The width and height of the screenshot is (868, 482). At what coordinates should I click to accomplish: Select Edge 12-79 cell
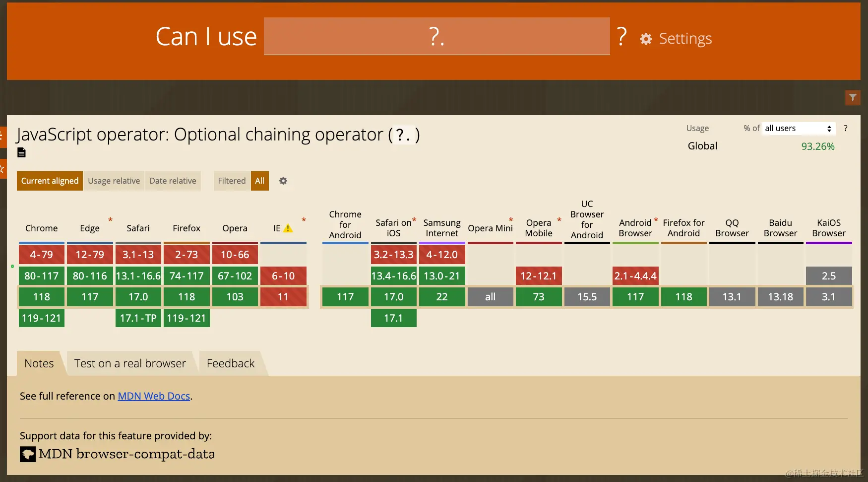[90, 255]
